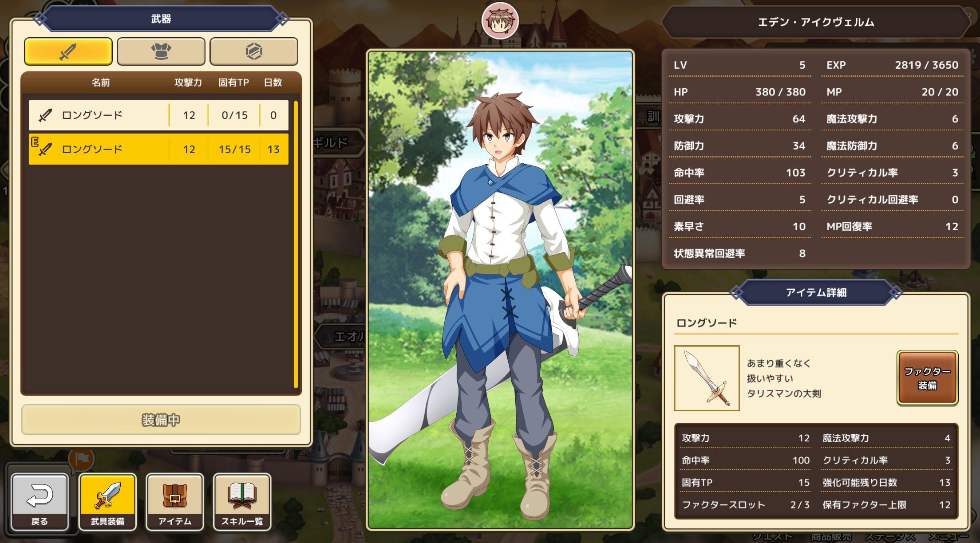Click the 固有TP column header
This screenshot has height=543, width=980.
(x=233, y=83)
